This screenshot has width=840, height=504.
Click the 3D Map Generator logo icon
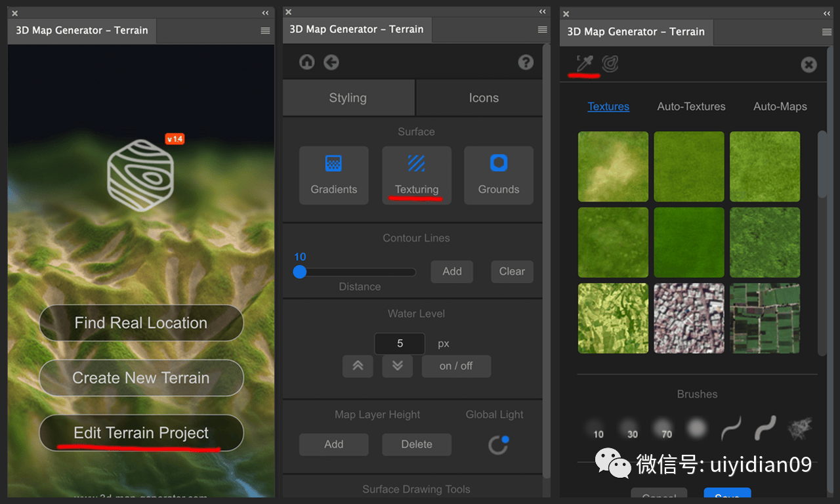pyautogui.click(x=140, y=175)
